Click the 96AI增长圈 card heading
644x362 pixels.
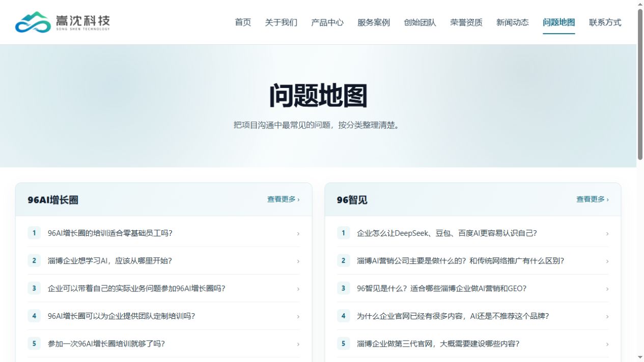point(53,200)
